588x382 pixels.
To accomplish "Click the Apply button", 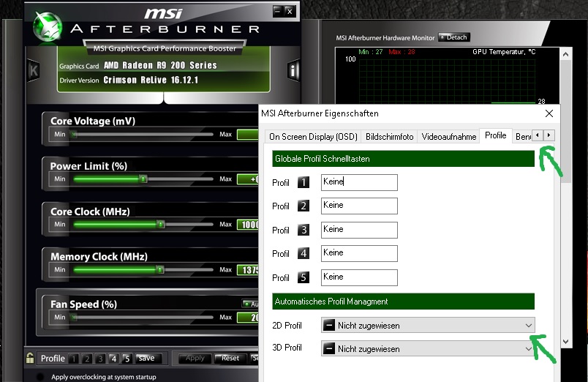I will (x=195, y=359).
